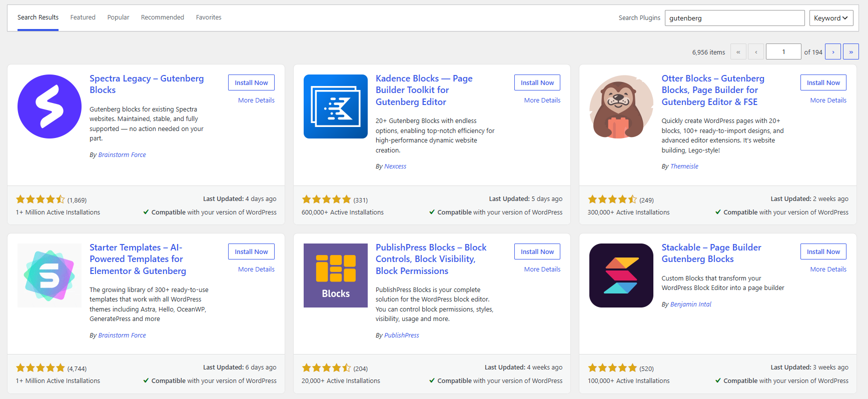Click the Search Plugins field containing gutenberg

coord(734,18)
